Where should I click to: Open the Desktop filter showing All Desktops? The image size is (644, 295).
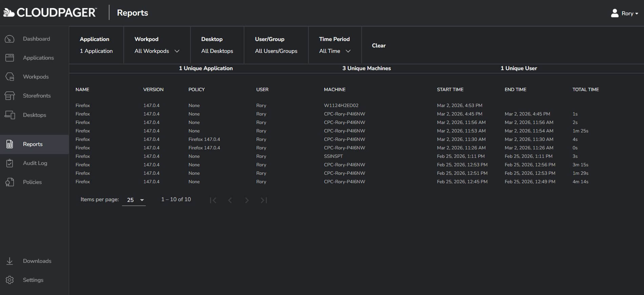click(x=217, y=51)
